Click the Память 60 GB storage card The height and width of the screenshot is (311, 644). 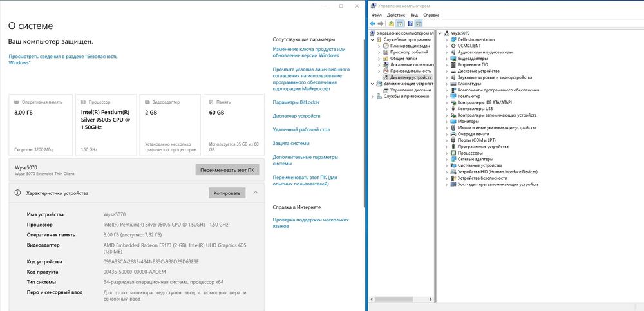234,125
